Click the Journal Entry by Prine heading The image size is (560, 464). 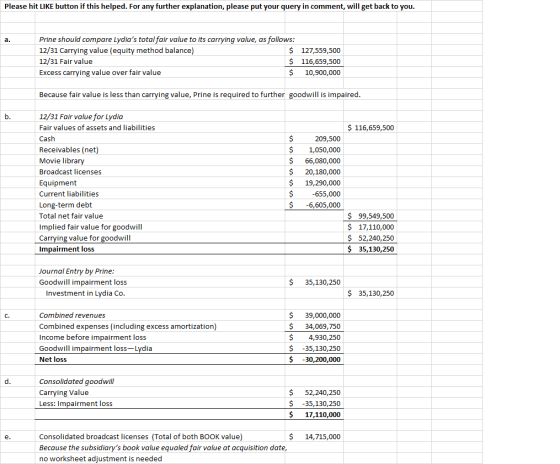(x=76, y=271)
